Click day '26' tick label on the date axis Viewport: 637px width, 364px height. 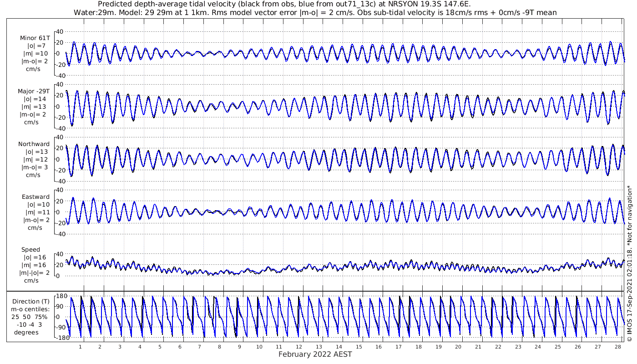[577, 347]
